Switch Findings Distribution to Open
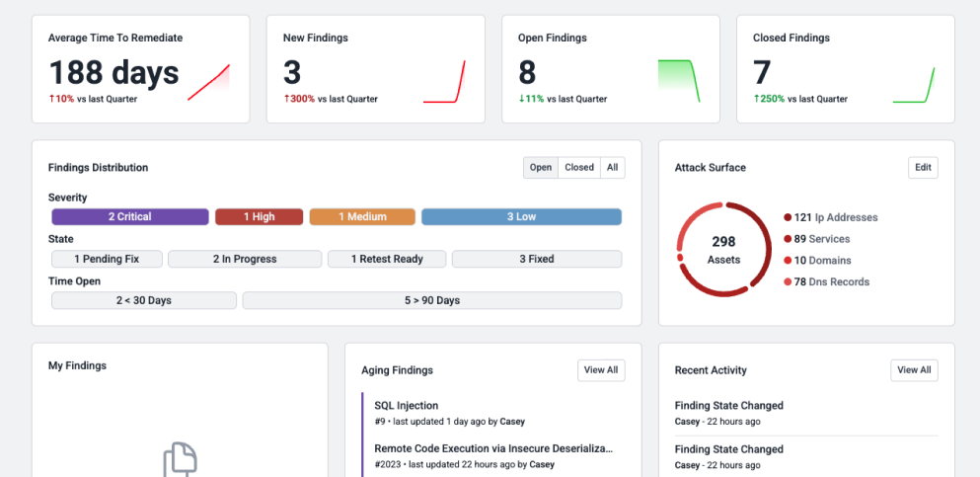The image size is (980, 477). click(x=541, y=168)
